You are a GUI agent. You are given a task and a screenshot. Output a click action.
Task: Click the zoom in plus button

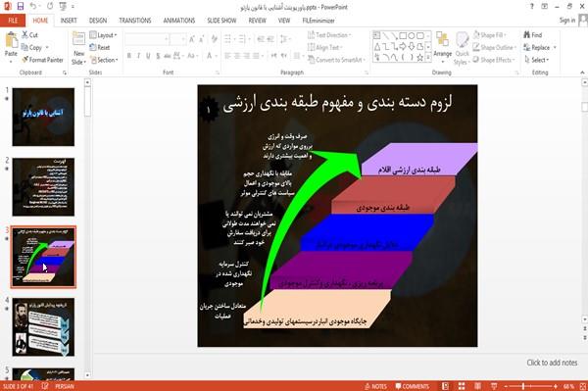(556, 386)
